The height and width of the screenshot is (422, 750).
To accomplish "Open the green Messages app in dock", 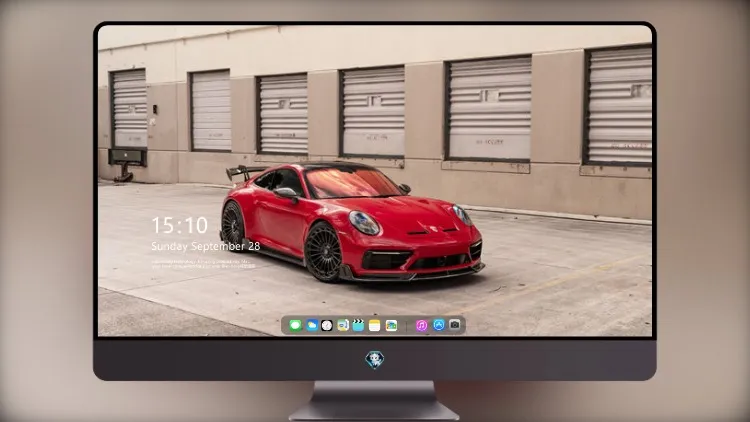I will pyautogui.click(x=295, y=325).
